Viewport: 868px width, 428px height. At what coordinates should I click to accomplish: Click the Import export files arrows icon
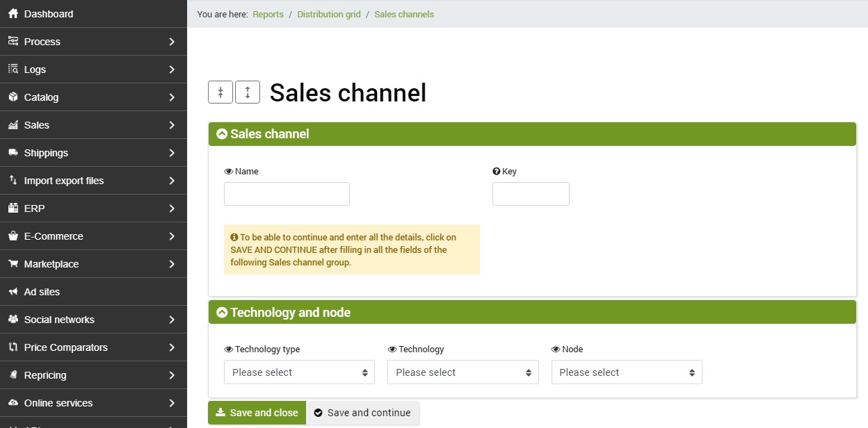coord(13,181)
